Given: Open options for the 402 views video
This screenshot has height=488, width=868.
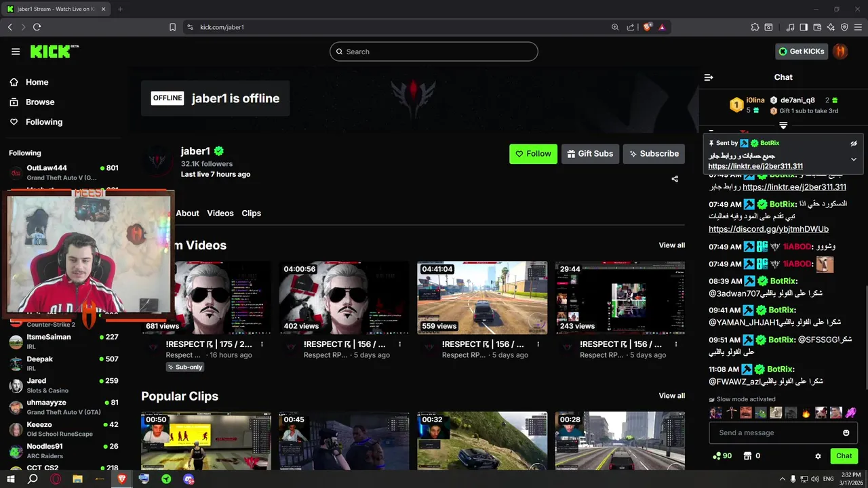Looking at the screenshot, I should coord(400,344).
